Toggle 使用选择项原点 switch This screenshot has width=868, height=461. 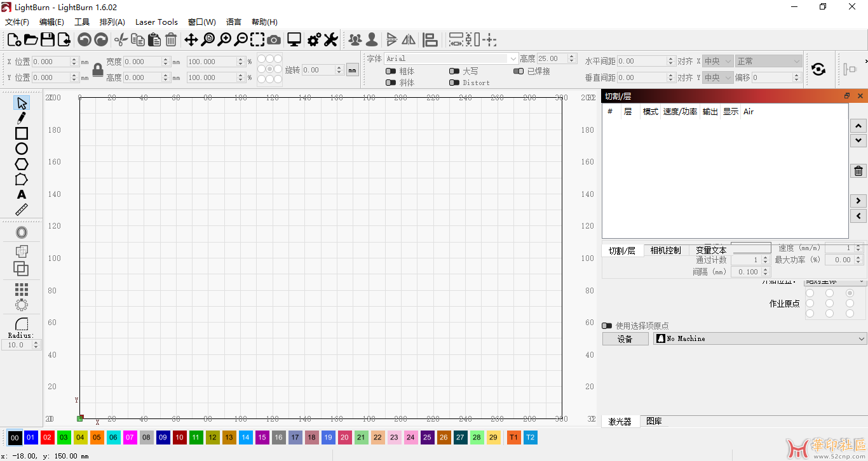[x=607, y=326]
